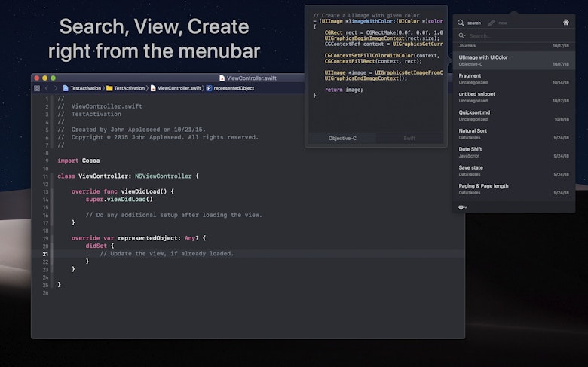This screenshot has width=588, height=367.
Task: Click the property 'P' icon in jump bar
Action: 209,88
